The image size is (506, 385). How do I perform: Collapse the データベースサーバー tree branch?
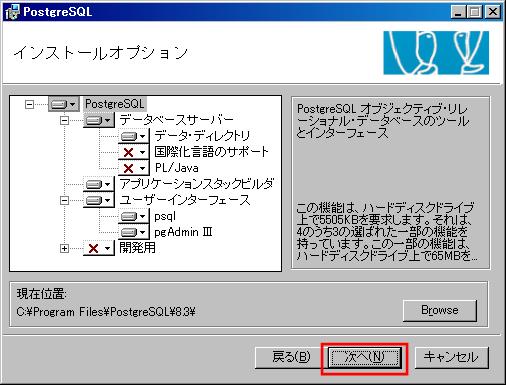pos(64,120)
